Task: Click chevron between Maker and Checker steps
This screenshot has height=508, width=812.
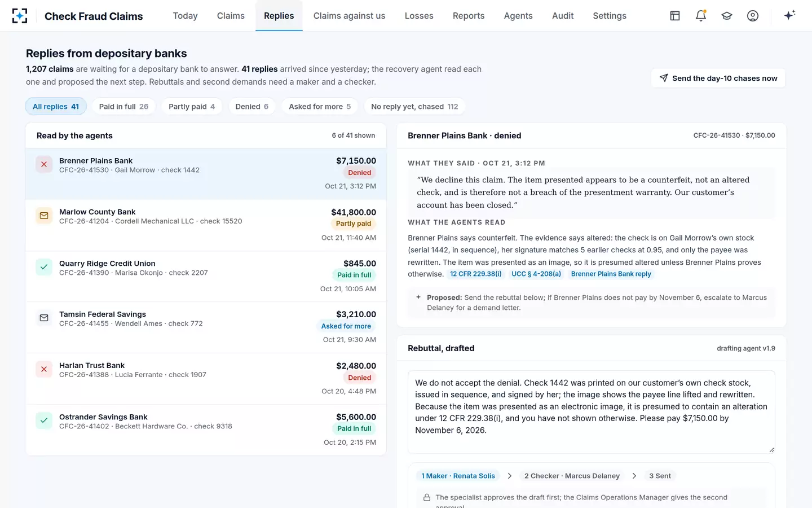Action: pyautogui.click(x=510, y=476)
